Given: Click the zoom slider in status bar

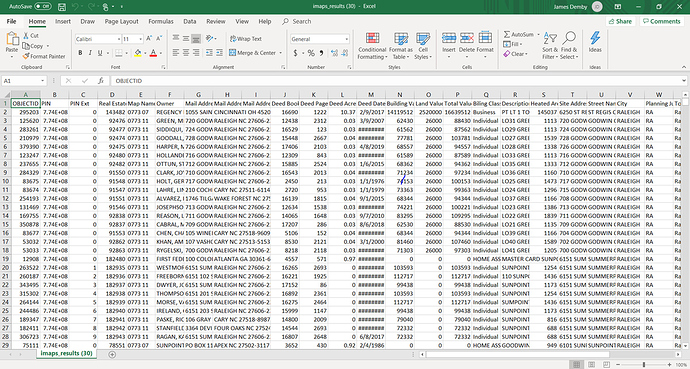Looking at the screenshot, I should [644, 365].
